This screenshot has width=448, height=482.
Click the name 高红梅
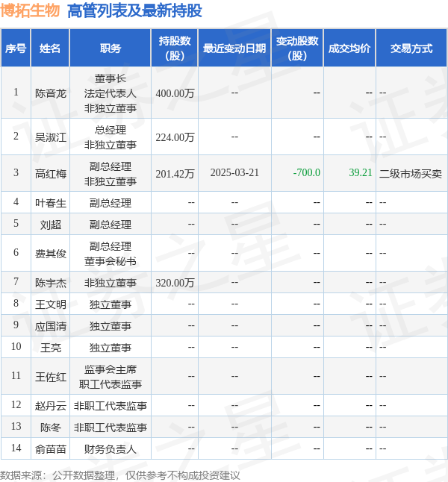tap(51, 174)
